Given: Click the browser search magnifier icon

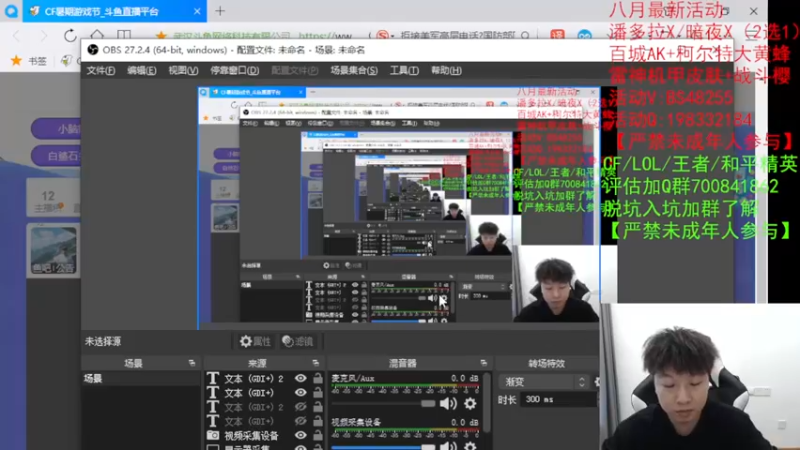Looking at the screenshot, I should click(526, 35).
